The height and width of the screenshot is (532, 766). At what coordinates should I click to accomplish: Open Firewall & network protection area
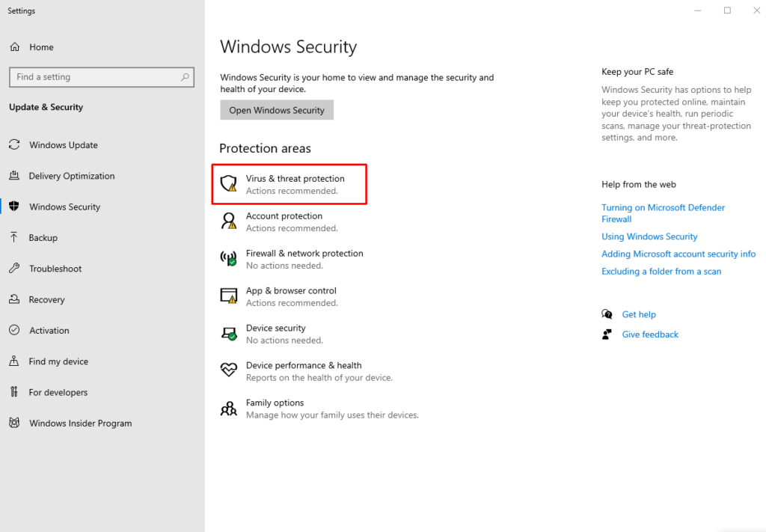292,259
